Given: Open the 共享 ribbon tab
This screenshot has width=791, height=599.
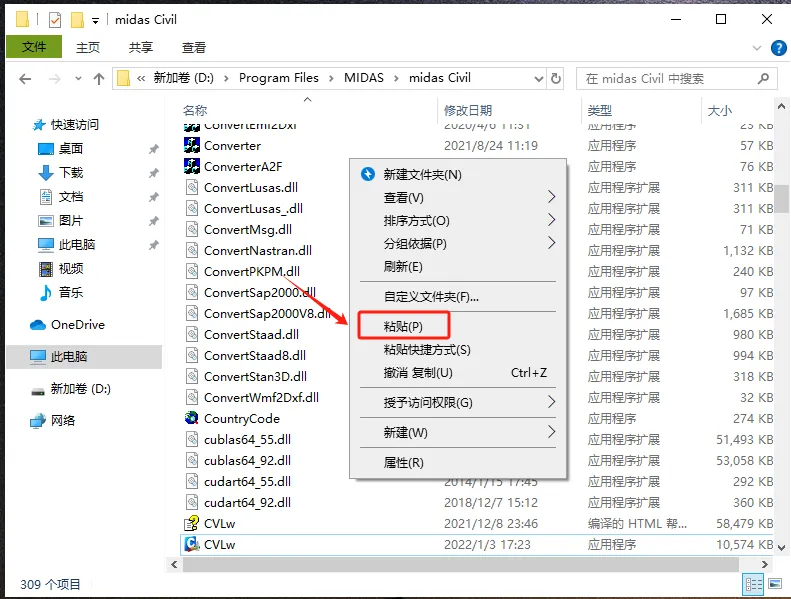Looking at the screenshot, I should pos(140,47).
